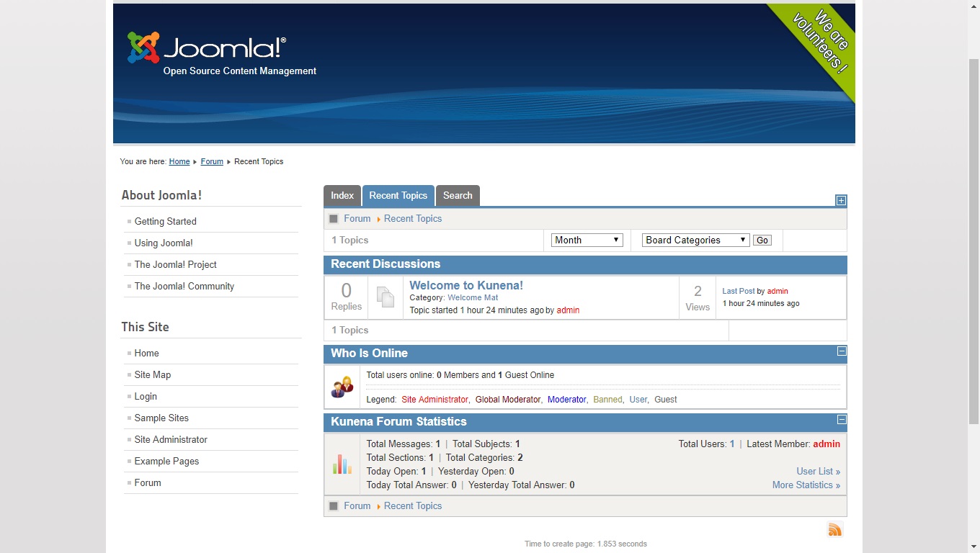
Task: Open Getting Started in the About Joomla! menu
Action: [x=166, y=221]
